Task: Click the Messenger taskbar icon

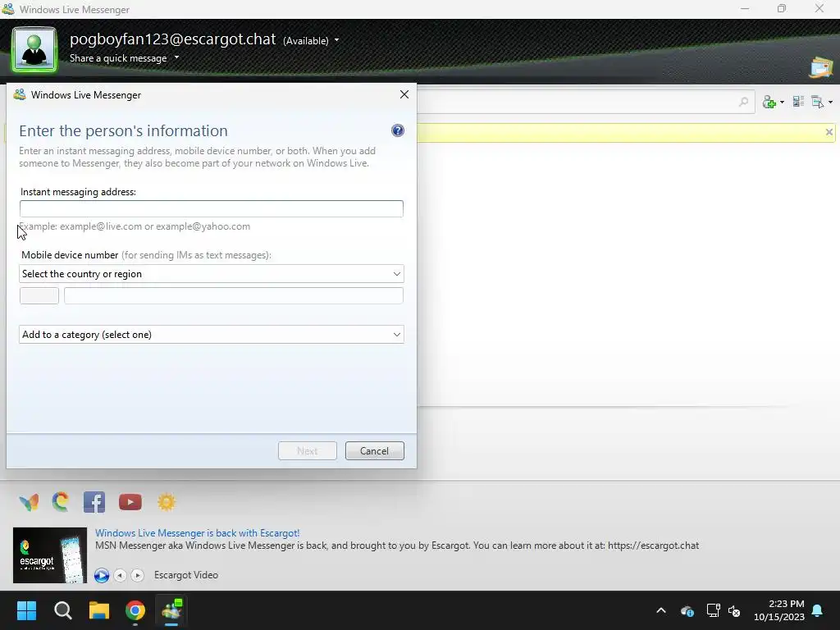Action: [x=171, y=610]
